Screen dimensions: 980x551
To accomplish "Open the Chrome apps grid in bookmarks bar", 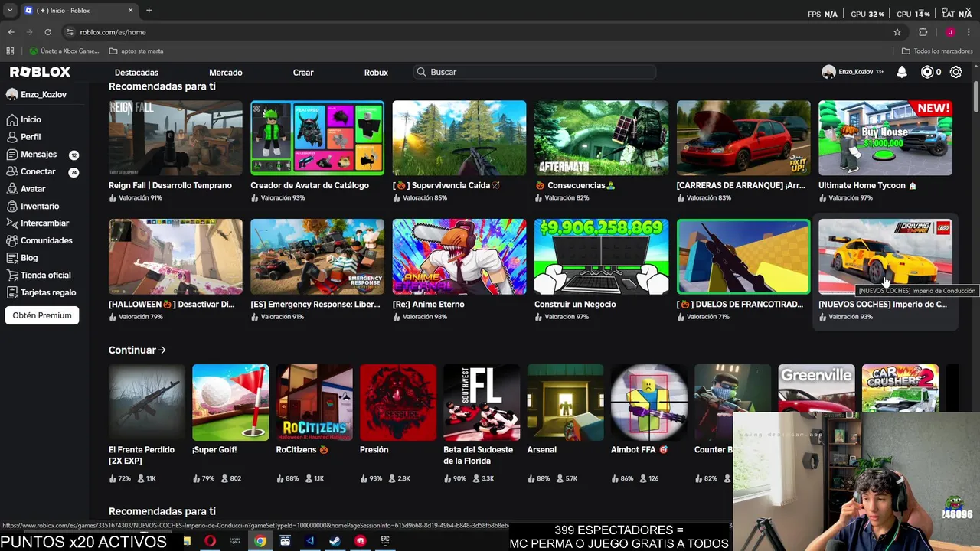I will (10, 51).
